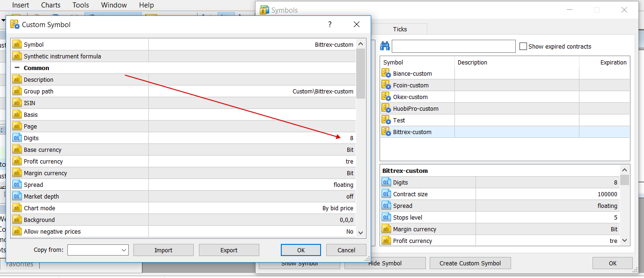Click the Allow negative prices value No
This screenshot has width=644, height=278.
(x=350, y=231)
